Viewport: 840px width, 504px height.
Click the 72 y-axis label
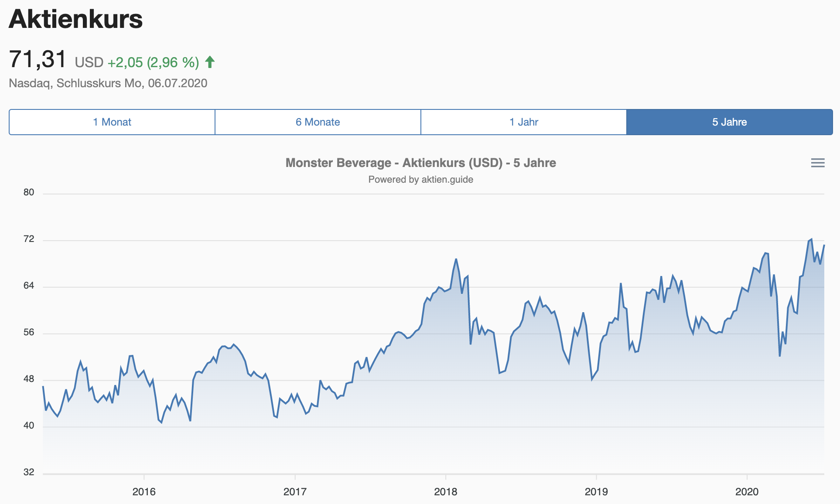[29, 239]
